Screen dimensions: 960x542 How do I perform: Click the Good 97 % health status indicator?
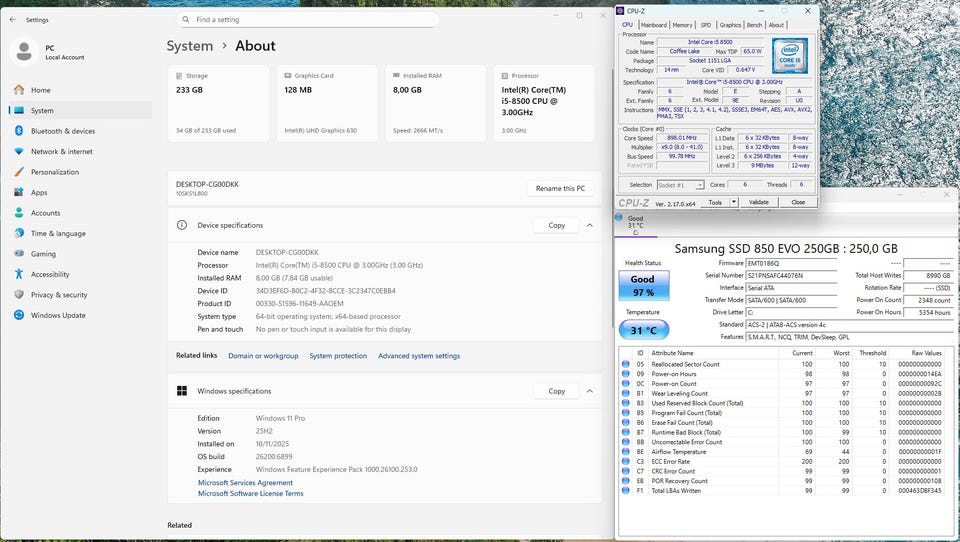pyautogui.click(x=642, y=286)
